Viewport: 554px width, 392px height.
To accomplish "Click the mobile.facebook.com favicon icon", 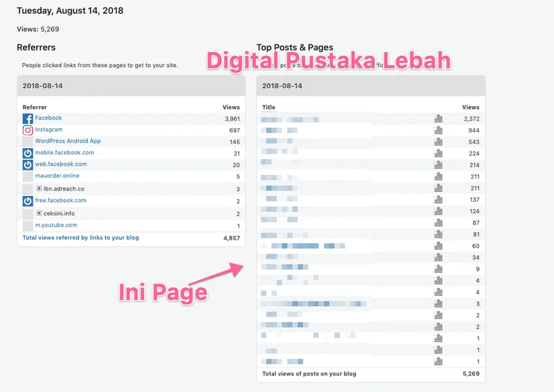I will [x=28, y=154].
